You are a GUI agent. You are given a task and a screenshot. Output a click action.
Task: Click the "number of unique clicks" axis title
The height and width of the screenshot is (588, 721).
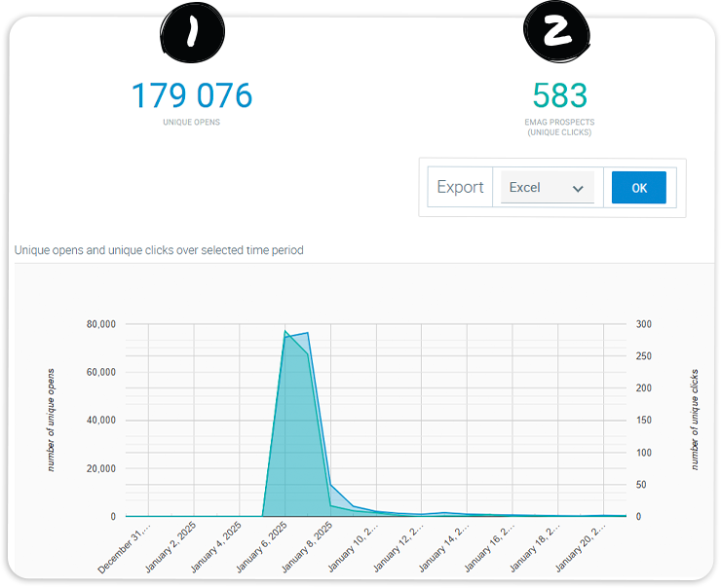pyautogui.click(x=695, y=420)
